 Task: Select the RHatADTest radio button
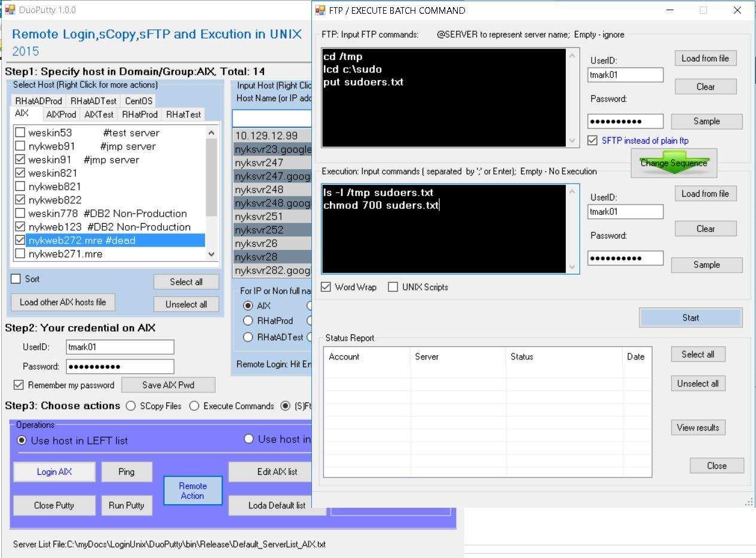coord(248,337)
